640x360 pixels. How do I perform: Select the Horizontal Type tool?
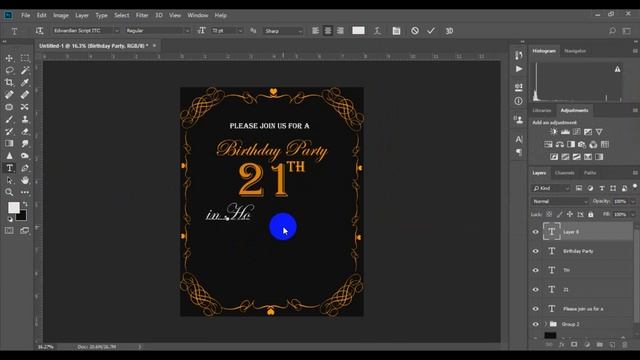click(x=9, y=168)
